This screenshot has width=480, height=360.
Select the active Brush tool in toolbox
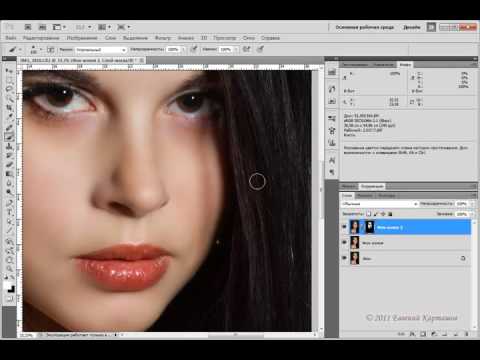coord(9,137)
